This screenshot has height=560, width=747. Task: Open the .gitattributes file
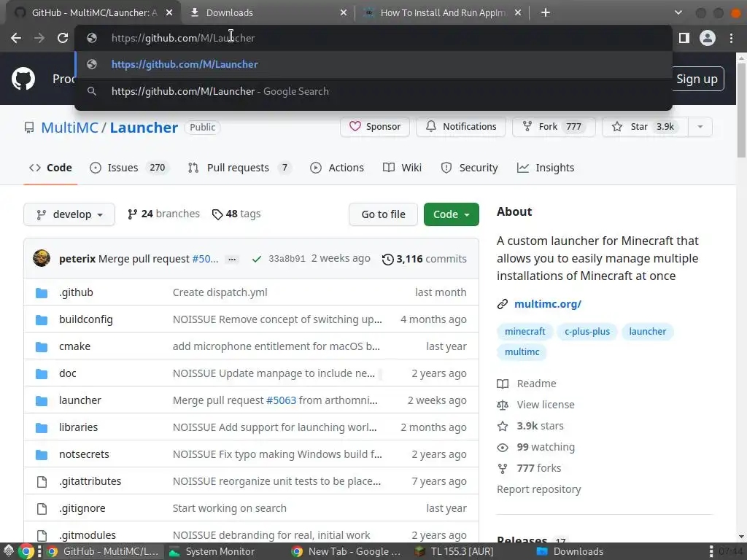tap(90, 481)
